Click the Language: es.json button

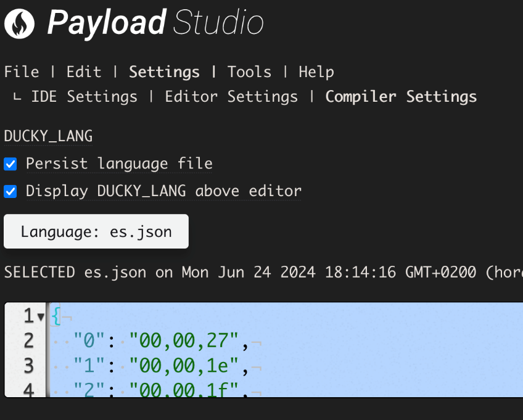click(x=96, y=231)
